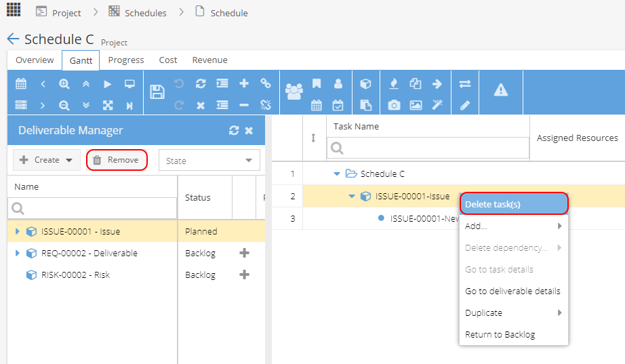Open the State dropdown filter
This screenshot has width=625, height=364.
[209, 160]
